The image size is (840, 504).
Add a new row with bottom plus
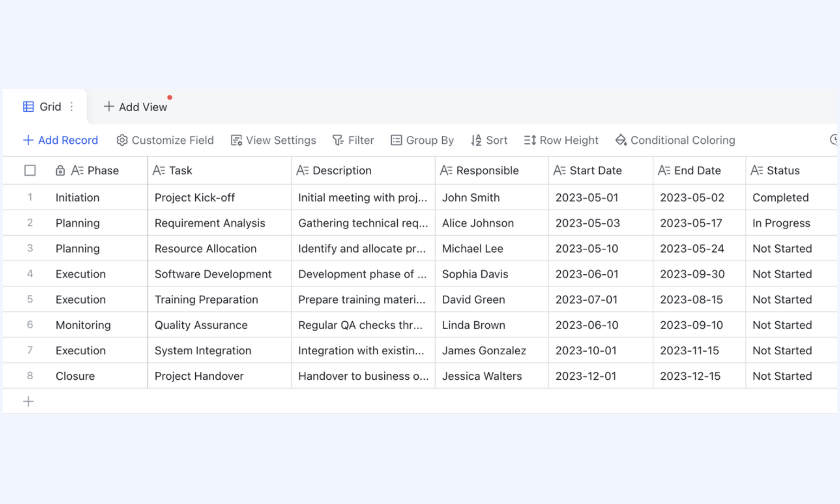tap(28, 402)
